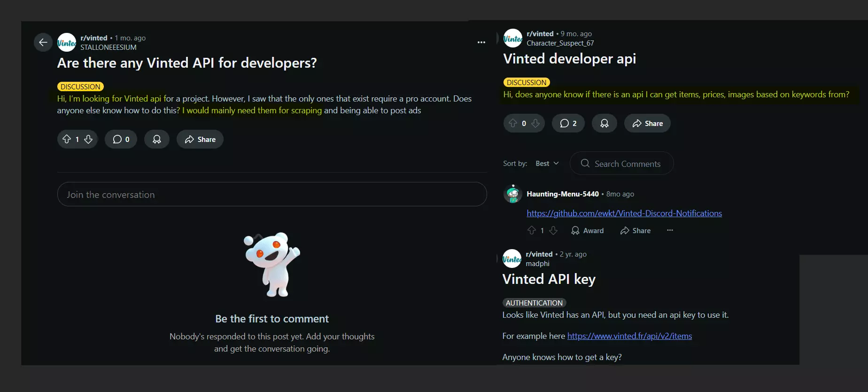Open the madphi user profile
The height and width of the screenshot is (392, 868).
(x=537, y=264)
